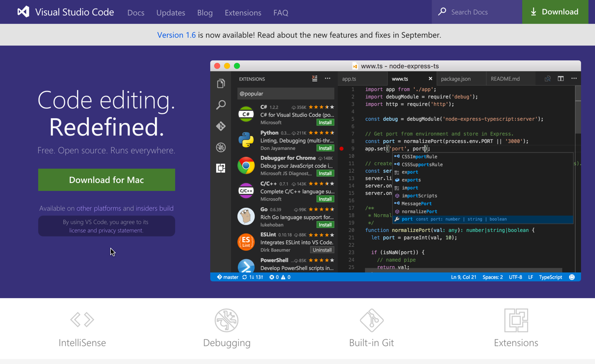
Task: Click the sync changes icon in status bar
Action: [x=244, y=277]
